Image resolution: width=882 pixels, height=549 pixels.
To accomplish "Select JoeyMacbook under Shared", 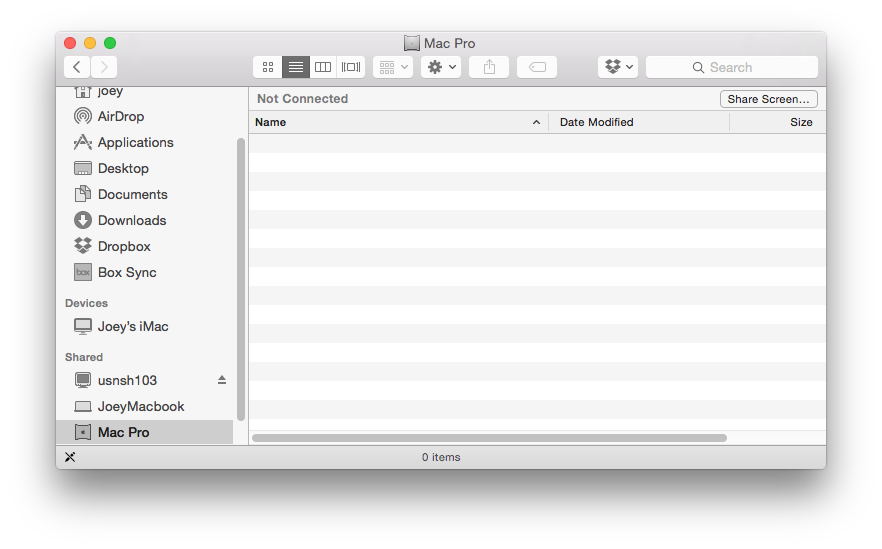I will 145,406.
